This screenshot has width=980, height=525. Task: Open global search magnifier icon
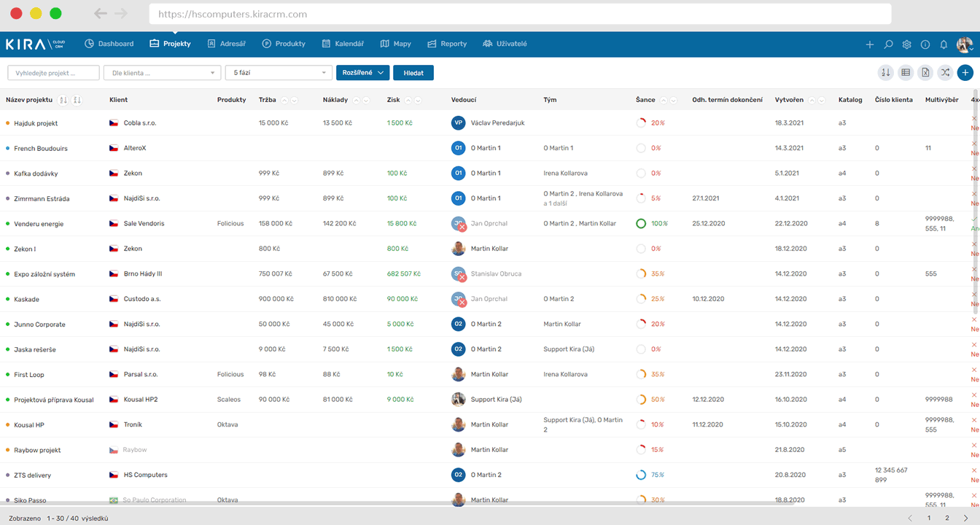(888, 44)
